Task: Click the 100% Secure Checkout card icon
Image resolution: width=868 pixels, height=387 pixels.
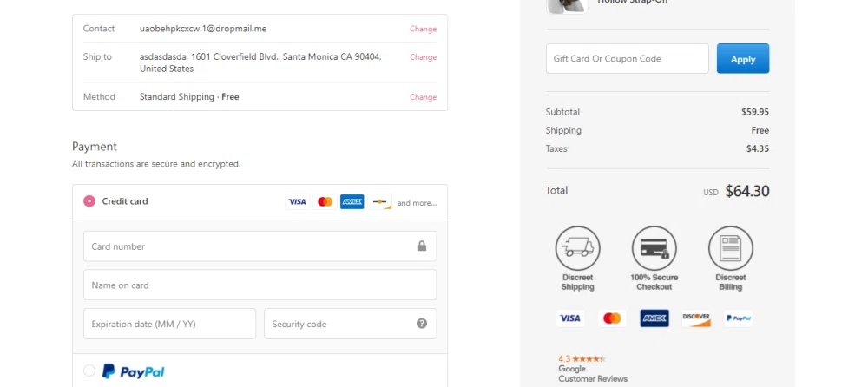Action: click(x=654, y=248)
